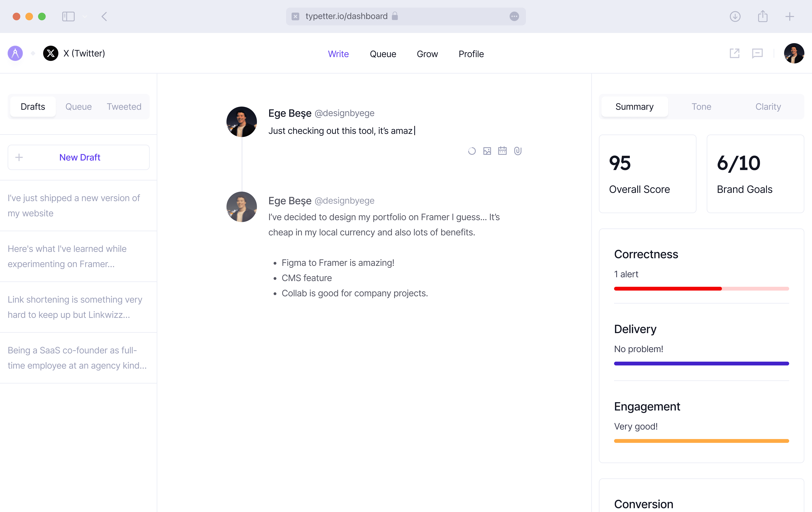Click the Typetter purple logo icon
Viewport: 812px width, 512px height.
click(x=15, y=53)
